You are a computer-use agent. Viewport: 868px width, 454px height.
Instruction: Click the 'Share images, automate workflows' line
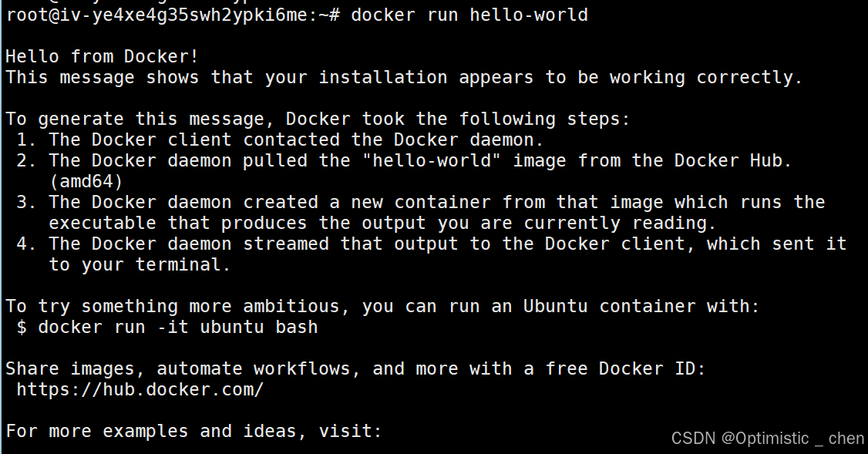pyautogui.click(x=355, y=368)
